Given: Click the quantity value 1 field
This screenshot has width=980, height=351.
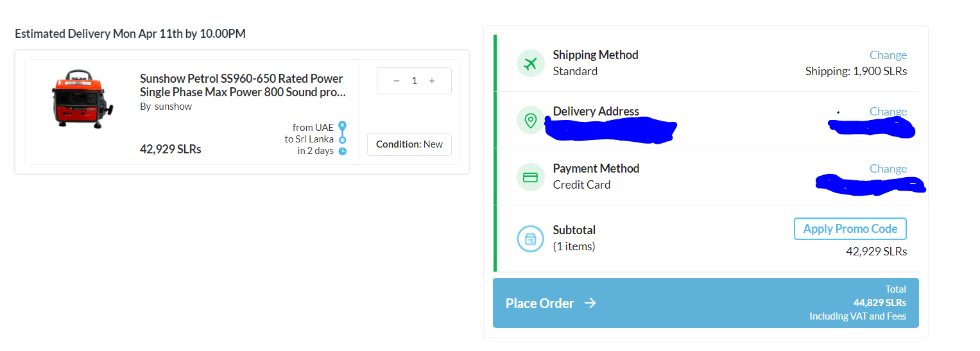Looking at the screenshot, I should point(415,81).
